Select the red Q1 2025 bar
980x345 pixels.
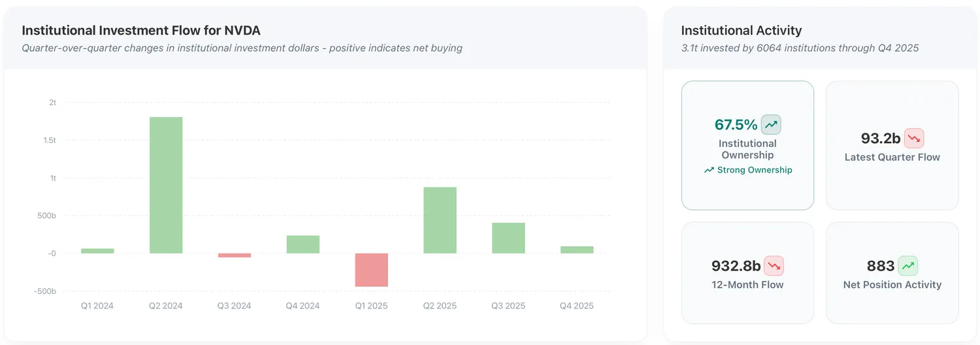coord(372,270)
